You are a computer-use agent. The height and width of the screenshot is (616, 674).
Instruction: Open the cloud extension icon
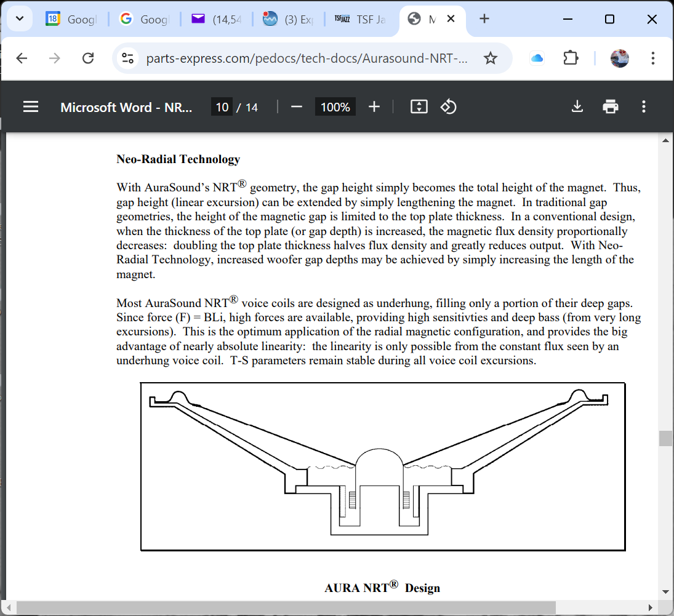[x=537, y=58]
